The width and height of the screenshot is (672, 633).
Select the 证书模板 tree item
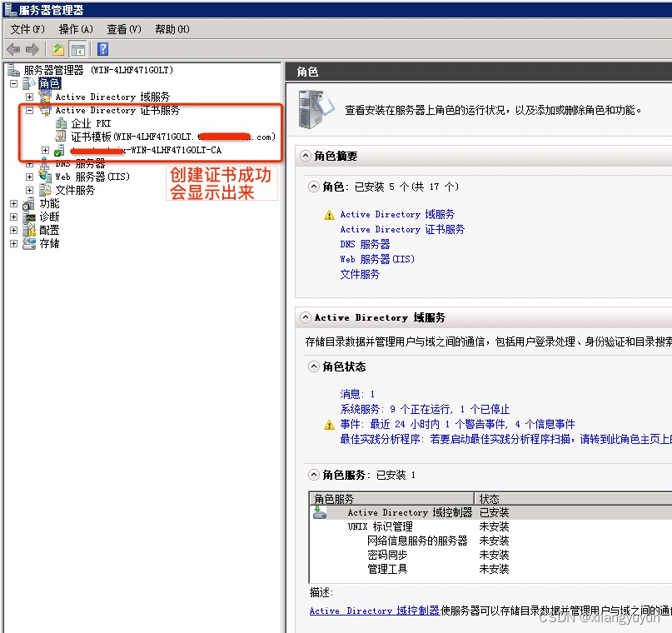click(x=173, y=137)
